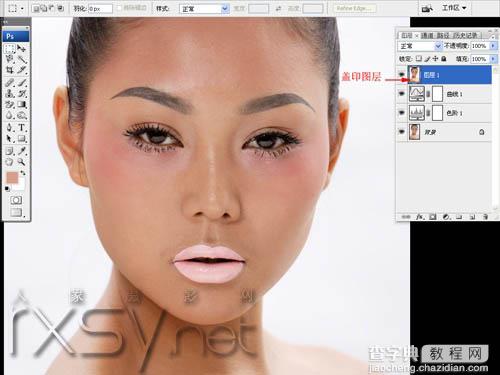Link layers button in Layers panel
Screen dimensions: 500x375
pos(406,217)
